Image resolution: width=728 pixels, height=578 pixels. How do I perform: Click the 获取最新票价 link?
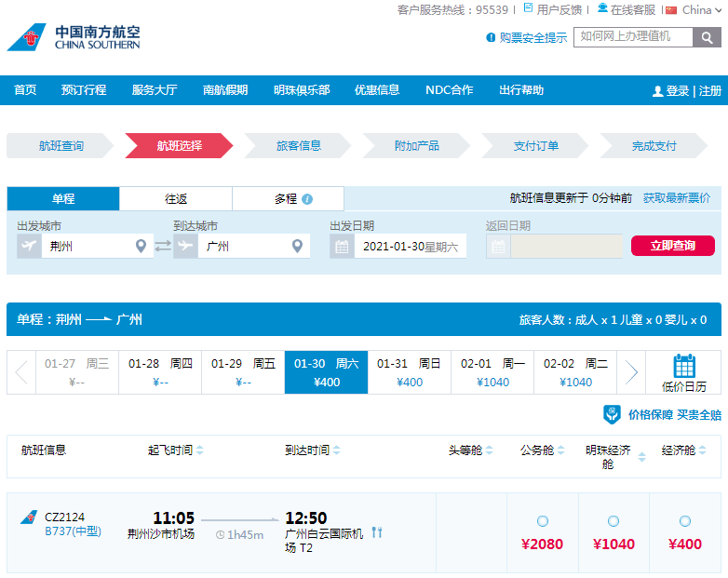coord(677,198)
